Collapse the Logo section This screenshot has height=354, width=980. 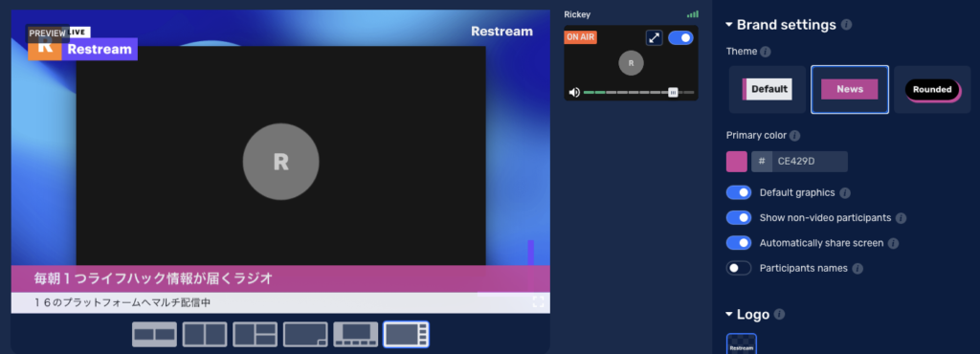click(728, 314)
